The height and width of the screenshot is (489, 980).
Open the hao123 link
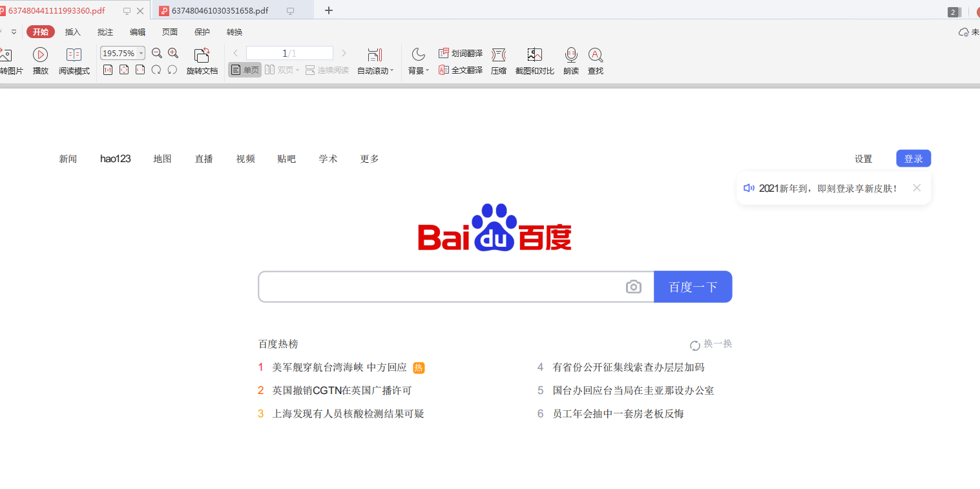tap(116, 159)
